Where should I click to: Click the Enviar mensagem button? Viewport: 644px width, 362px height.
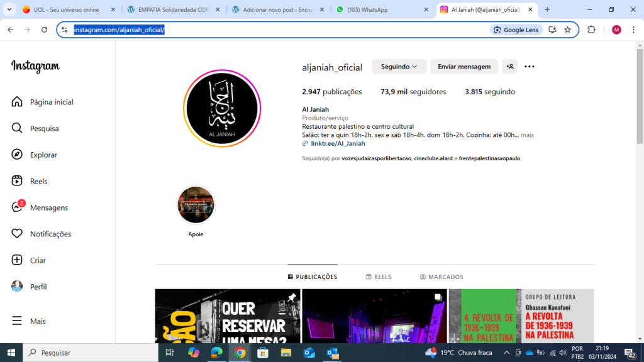[x=464, y=67]
